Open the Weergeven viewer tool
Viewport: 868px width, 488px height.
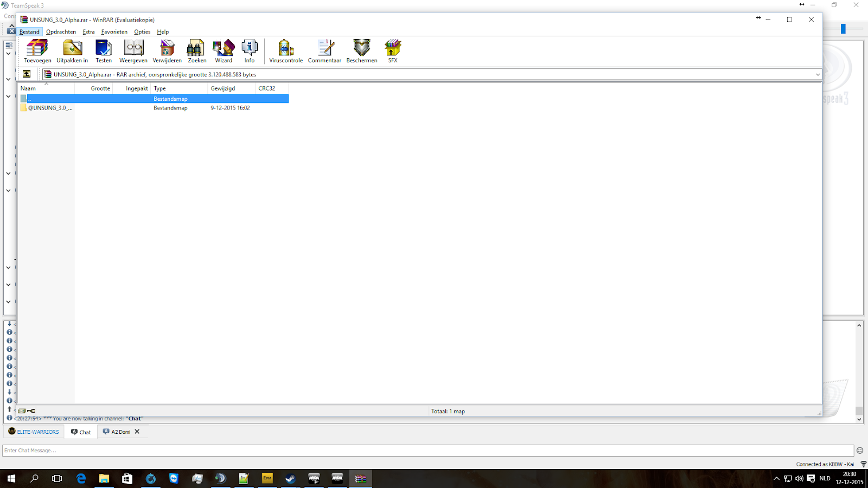[x=133, y=51]
